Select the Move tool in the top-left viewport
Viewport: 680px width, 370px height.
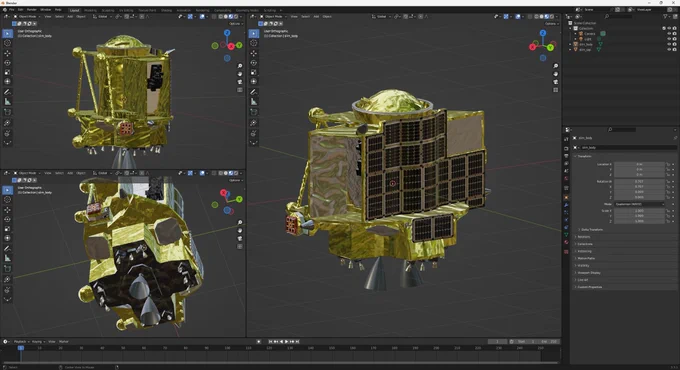(x=7, y=53)
